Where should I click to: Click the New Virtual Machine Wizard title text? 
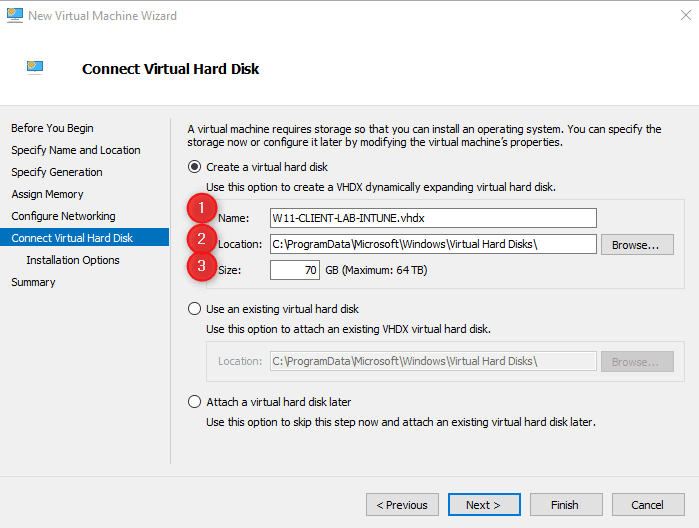pyautogui.click(x=103, y=16)
